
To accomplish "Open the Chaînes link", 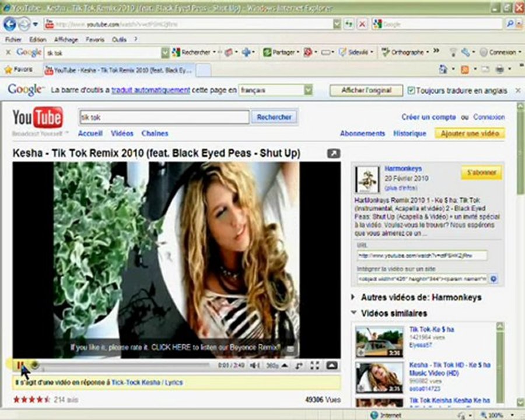I will [x=155, y=134].
